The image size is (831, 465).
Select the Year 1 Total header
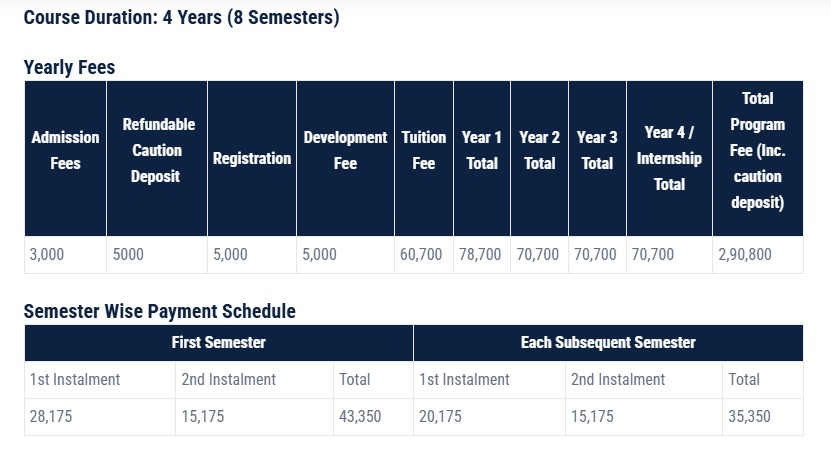[x=482, y=150]
